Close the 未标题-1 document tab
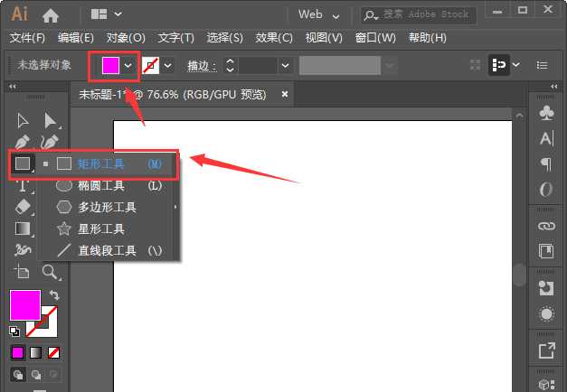 pos(285,94)
